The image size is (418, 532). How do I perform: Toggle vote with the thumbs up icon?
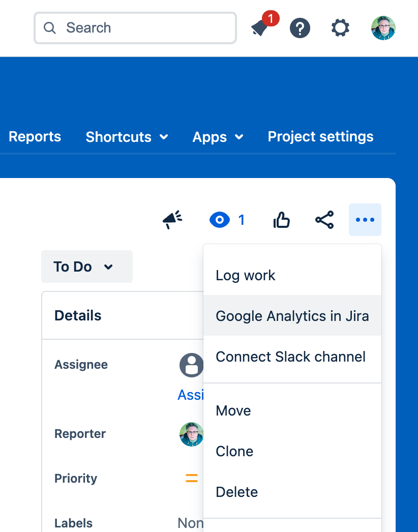click(x=282, y=220)
